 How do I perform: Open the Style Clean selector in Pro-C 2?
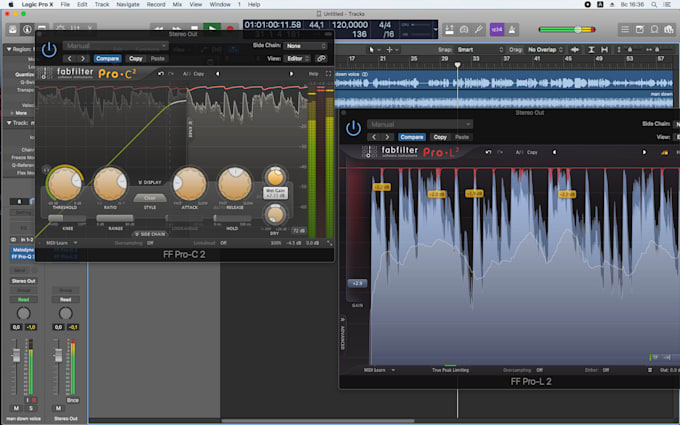click(x=150, y=198)
